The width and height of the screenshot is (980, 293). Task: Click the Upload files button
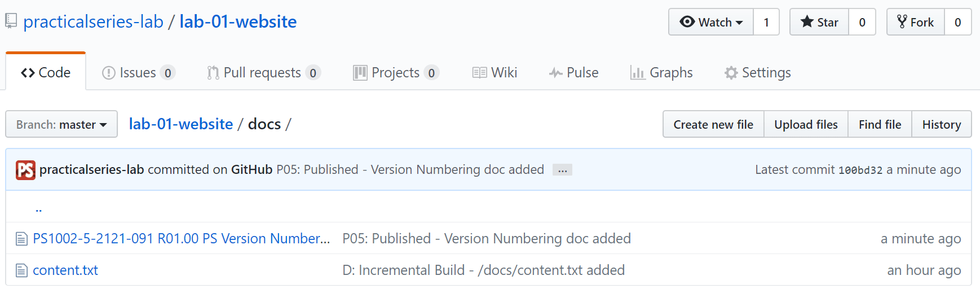(806, 124)
